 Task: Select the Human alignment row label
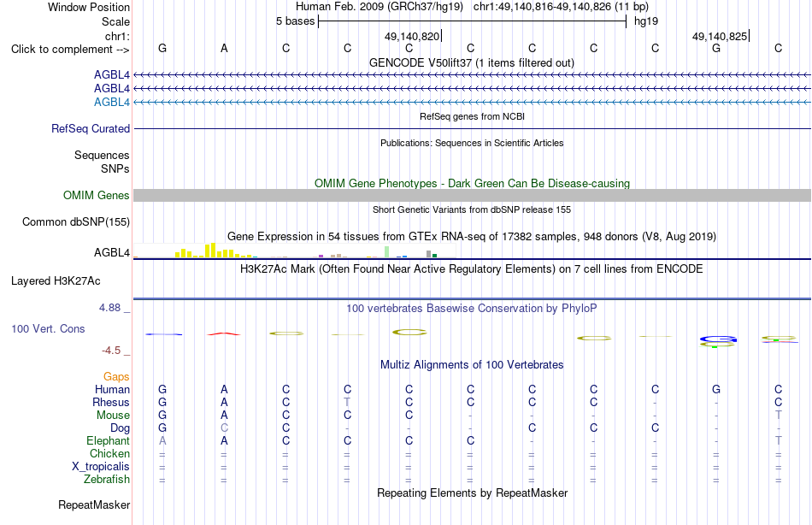[x=112, y=390]
